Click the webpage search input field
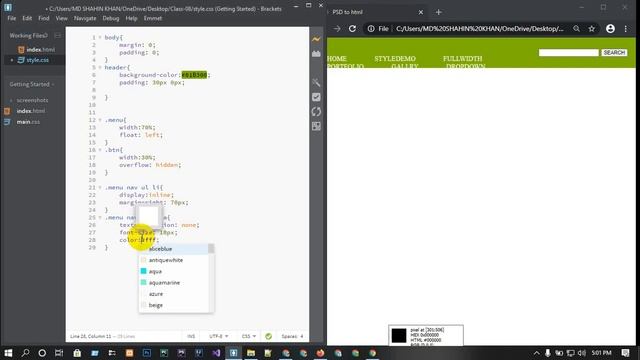This screenshot has height=360, width=640. pyautogui.click(x=569, y=53)
